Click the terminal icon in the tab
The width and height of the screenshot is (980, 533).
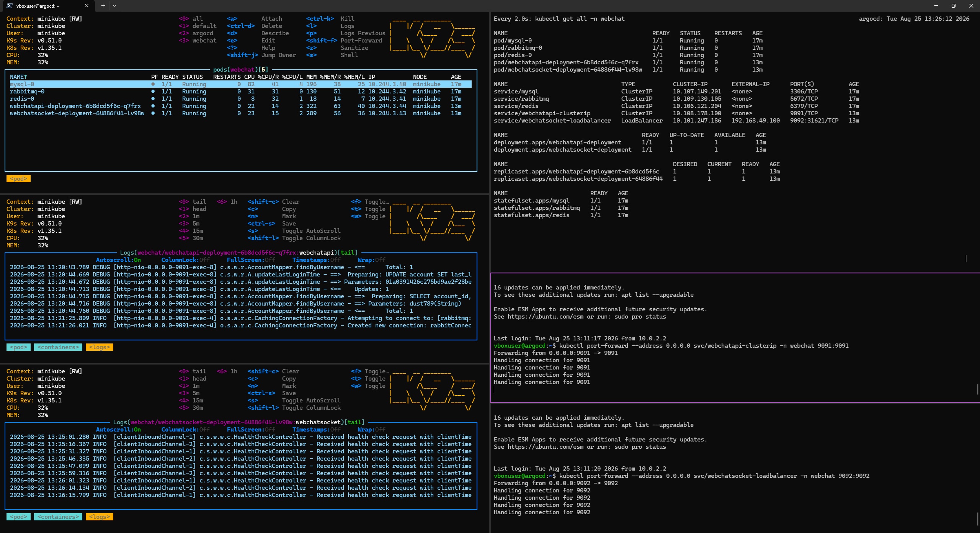coord(10,6)
